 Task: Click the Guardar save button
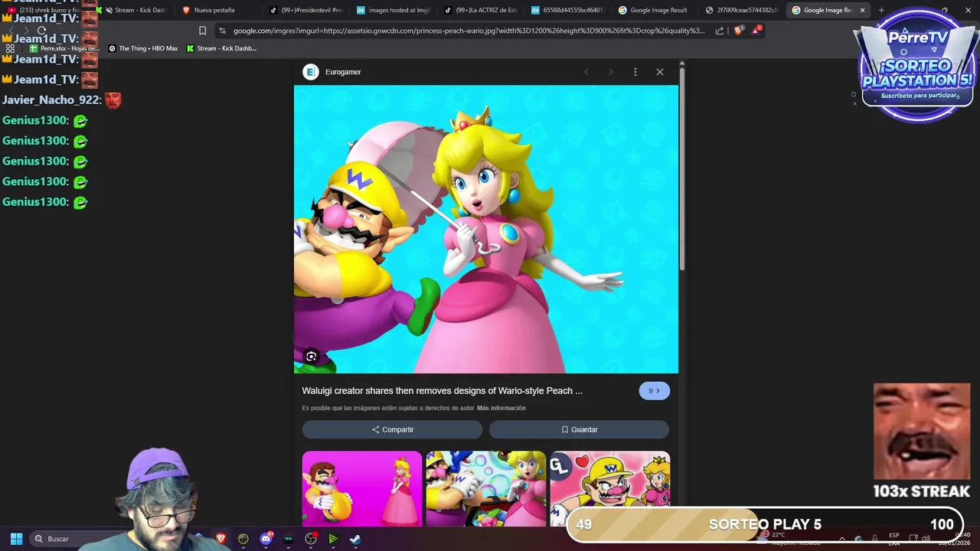click(x=579, y=429)
